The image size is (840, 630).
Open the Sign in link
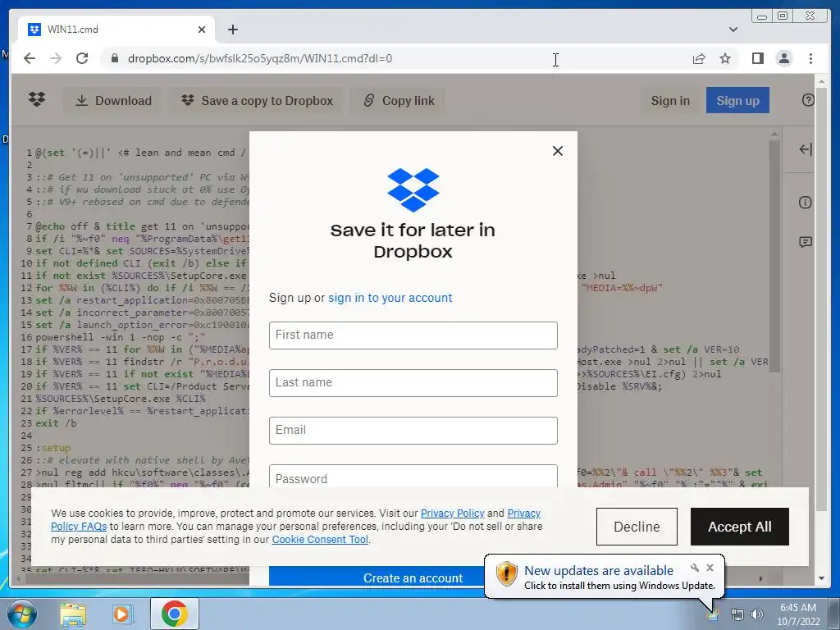pyautogui.click(x=670, y=101)
